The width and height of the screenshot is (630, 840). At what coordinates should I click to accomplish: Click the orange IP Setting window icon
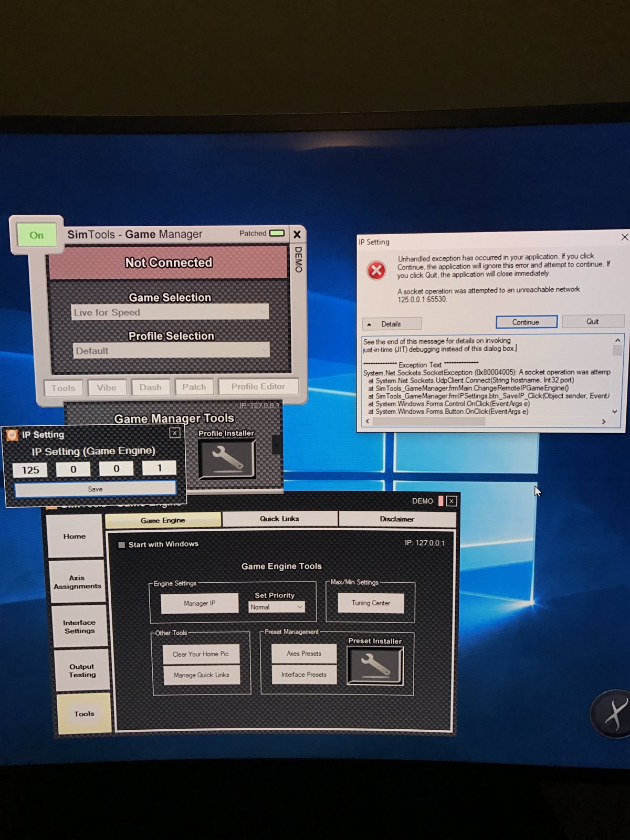12,435
